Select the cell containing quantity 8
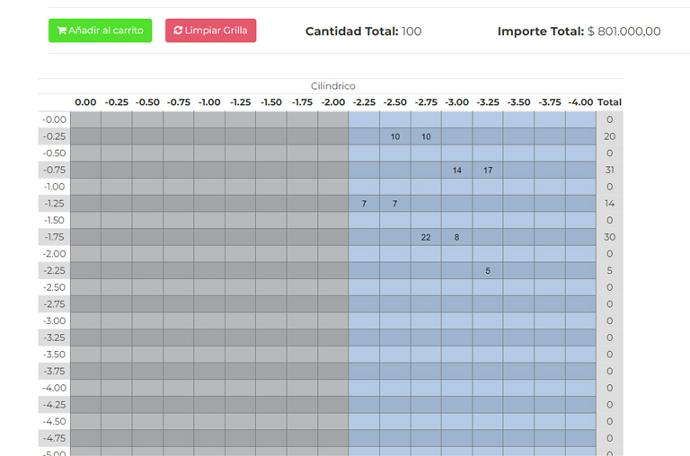 tap(457, 237)
